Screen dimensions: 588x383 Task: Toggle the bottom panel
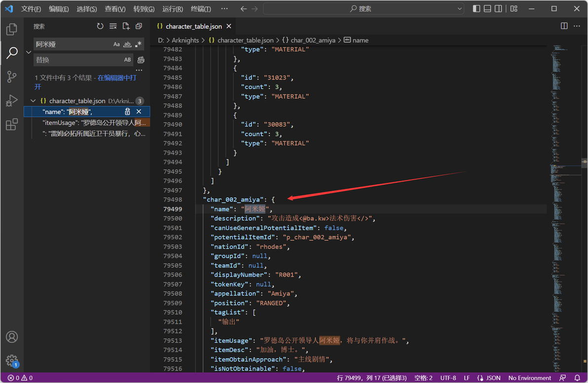click(487, 8)
